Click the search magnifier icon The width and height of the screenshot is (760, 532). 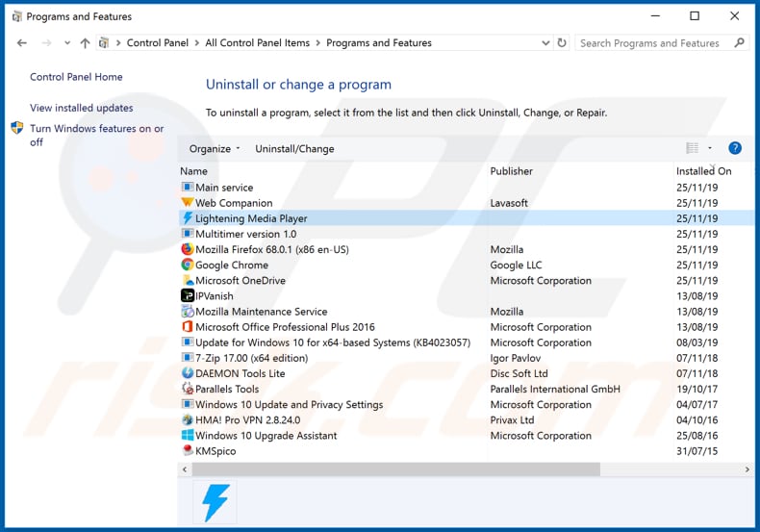click(x=739, y=42)
